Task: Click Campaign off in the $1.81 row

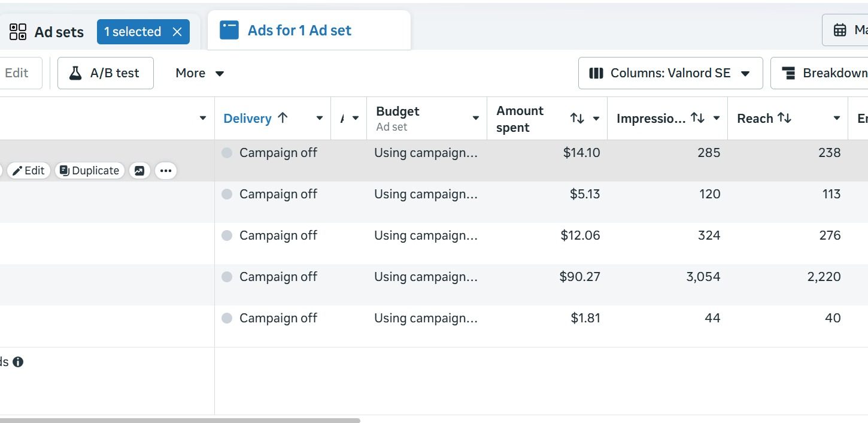Action: (278, 318)
